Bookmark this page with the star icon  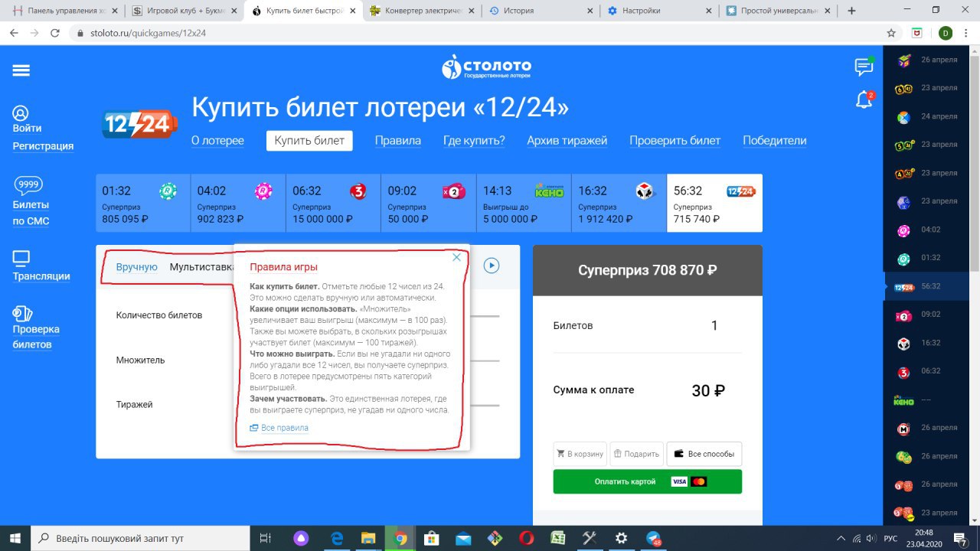pyautogui.click(x=891, y=34)
